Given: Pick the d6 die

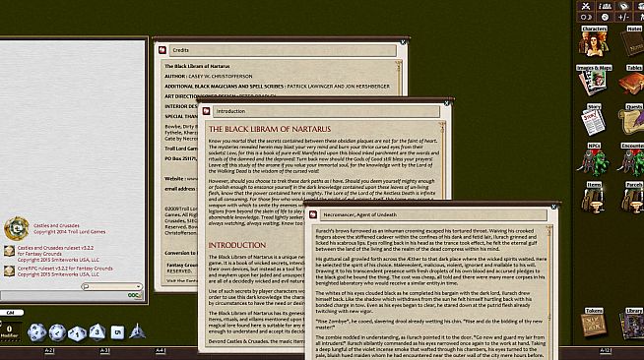Looking at the screenshot, I should [117, 332].
